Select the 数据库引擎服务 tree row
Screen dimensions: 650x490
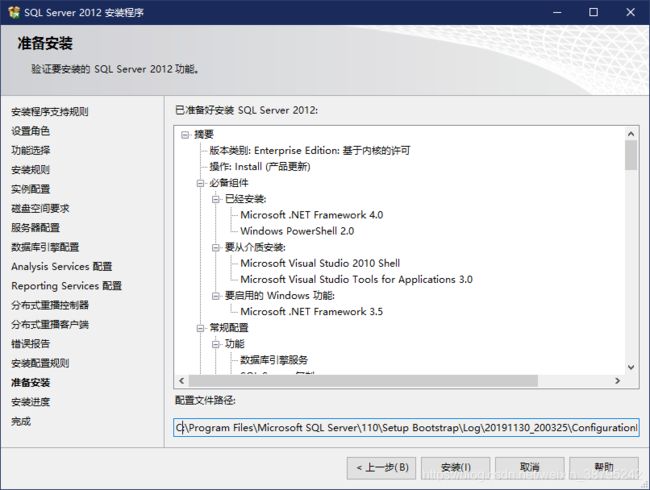[x=274, y=360]
